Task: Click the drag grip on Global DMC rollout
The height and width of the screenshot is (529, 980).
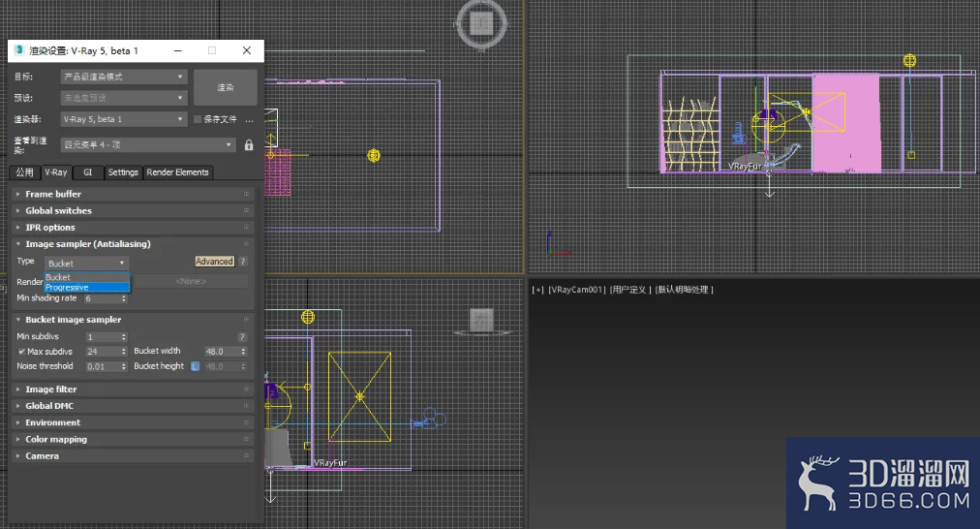Action: pos(246,406)
